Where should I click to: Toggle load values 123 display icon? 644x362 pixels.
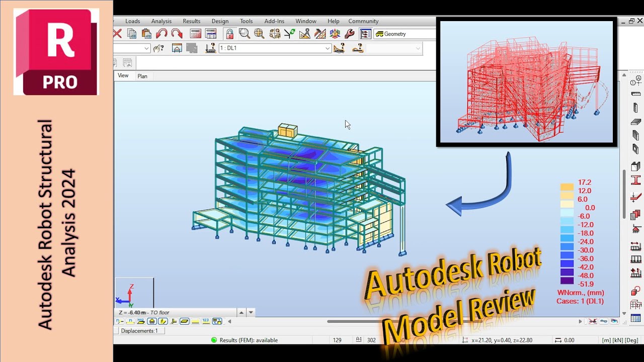(206, 321)
